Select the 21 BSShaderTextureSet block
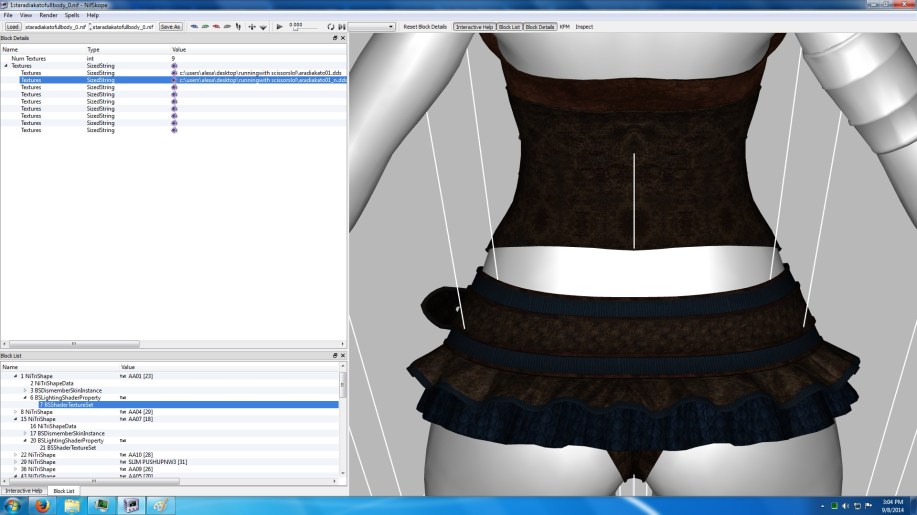Screen dimensions: 917x515 [65, 447]
